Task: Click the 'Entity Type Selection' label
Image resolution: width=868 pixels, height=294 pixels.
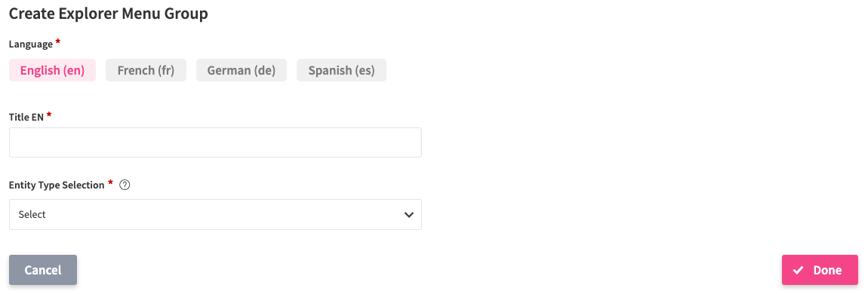Action: (x=57, y=185)
